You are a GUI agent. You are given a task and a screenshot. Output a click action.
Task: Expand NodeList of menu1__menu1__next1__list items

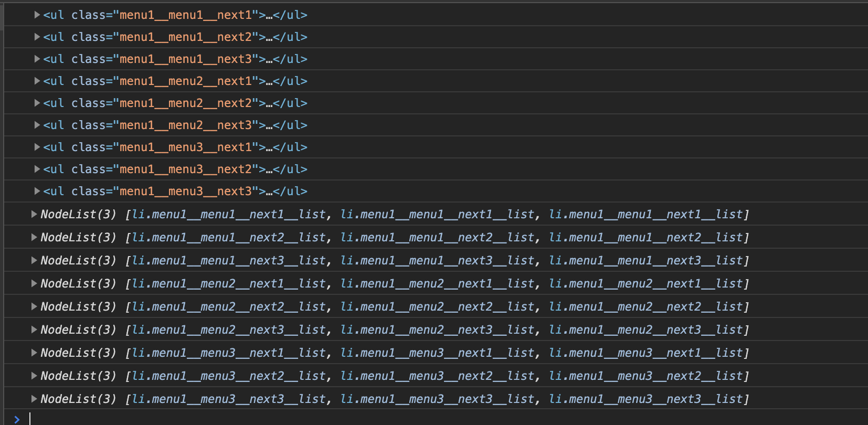[x=34, y=214]
